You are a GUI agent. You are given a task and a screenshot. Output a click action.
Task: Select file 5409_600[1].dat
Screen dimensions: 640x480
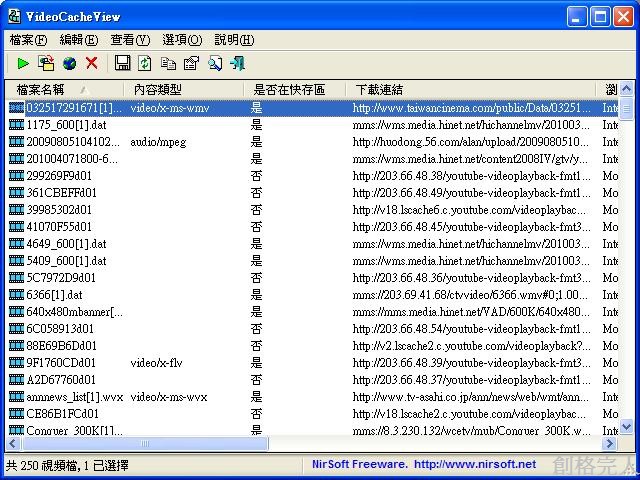(x=67, y=261)
